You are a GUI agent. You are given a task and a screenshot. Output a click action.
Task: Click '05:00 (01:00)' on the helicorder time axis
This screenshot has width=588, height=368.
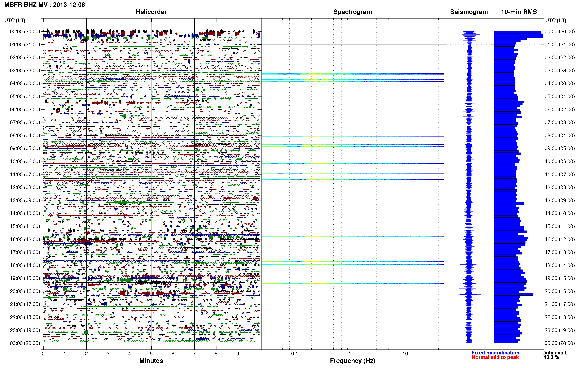click(x=25, y=96)
